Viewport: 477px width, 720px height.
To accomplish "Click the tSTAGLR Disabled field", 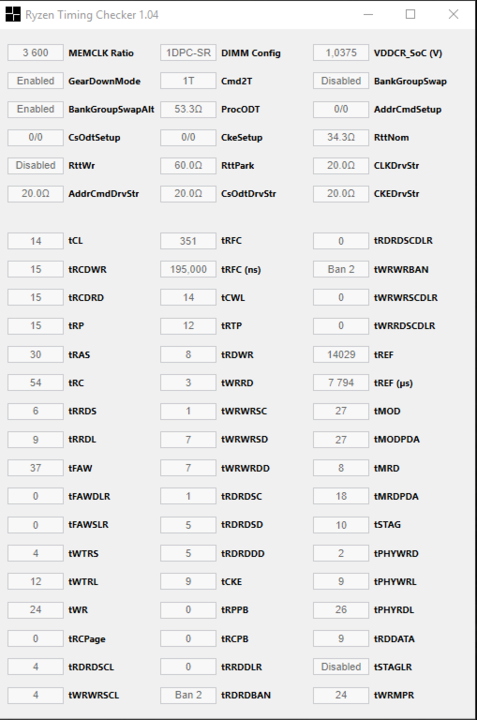I will [x=341, y=667].
